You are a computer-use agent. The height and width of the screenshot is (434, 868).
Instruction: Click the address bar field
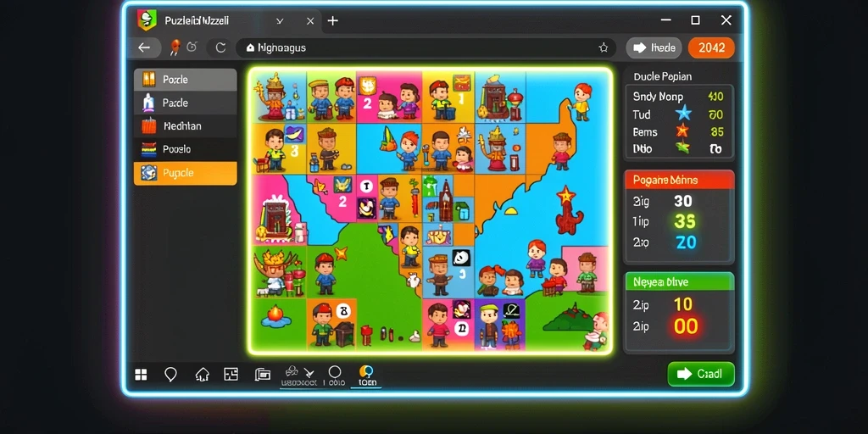click(x=426, y=47)
